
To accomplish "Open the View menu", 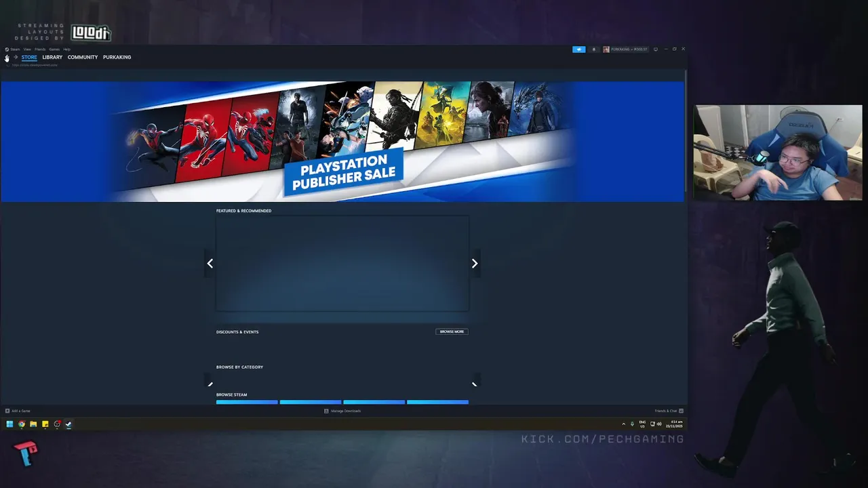I will point(27,49).
